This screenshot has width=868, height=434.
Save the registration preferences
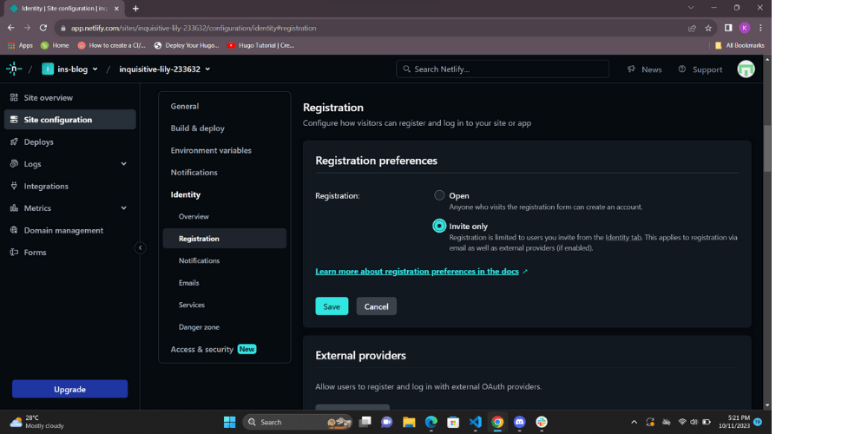click(x=332, y=306)
